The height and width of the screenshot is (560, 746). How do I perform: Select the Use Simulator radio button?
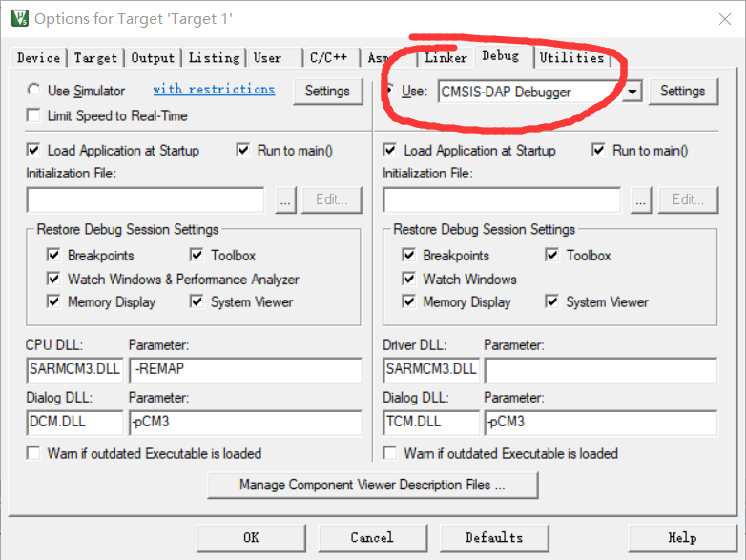coord(33,90)
